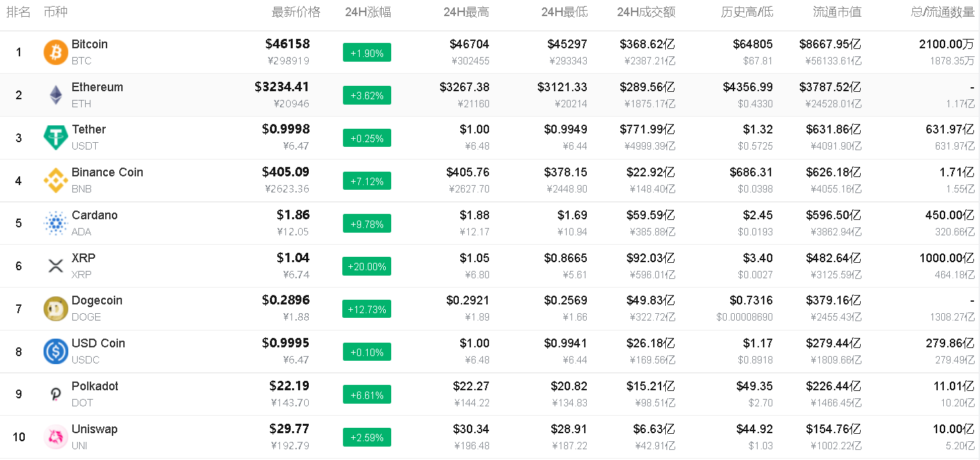Sort by 24H涨幅 column header
980x460 pixels.
pos(368,12)
